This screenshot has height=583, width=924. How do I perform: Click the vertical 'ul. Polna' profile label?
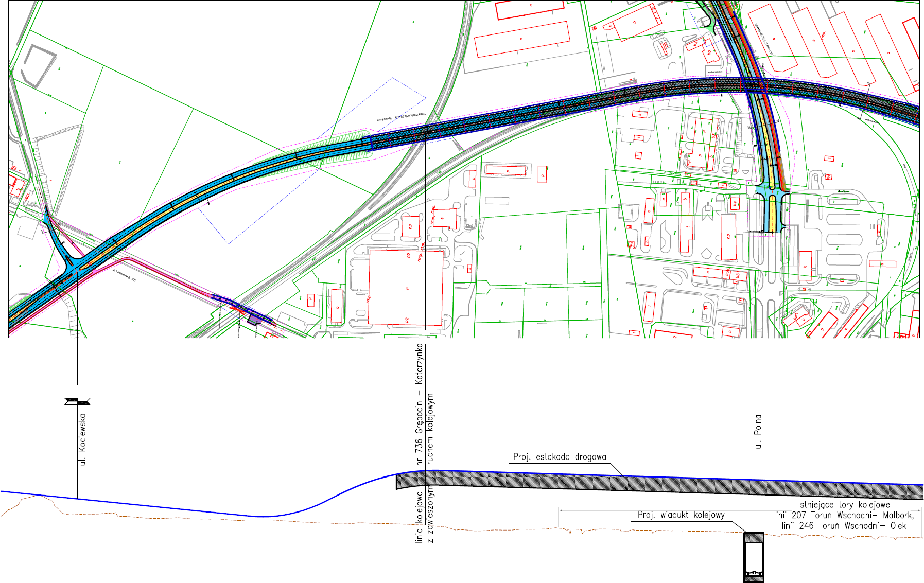[758, 432]
